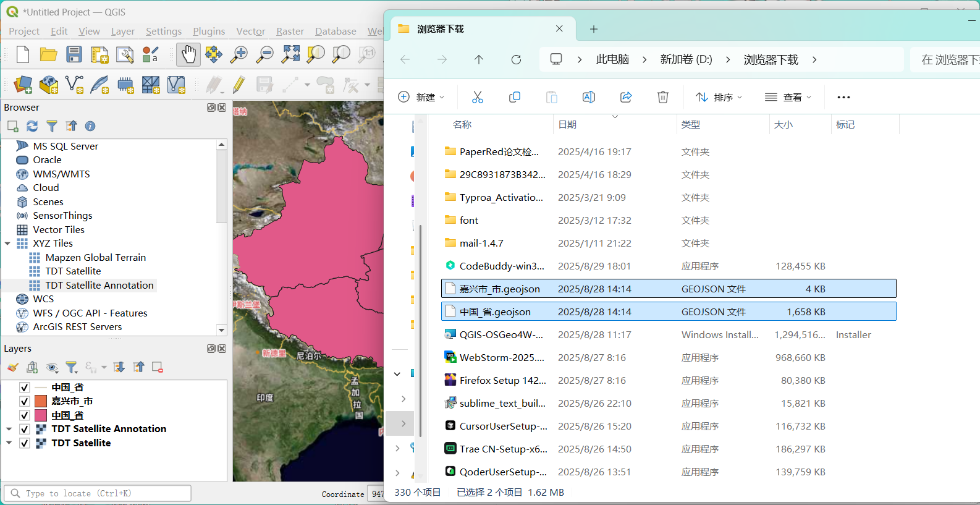
Task: Click Zoom to Layer icon
Action: coord(341,54)
